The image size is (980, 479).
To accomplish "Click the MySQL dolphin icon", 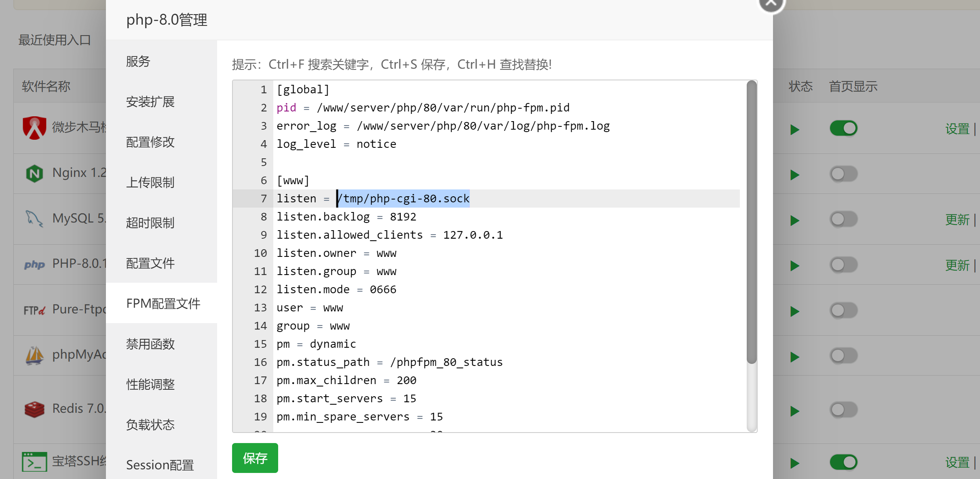I will pos(34,219).
